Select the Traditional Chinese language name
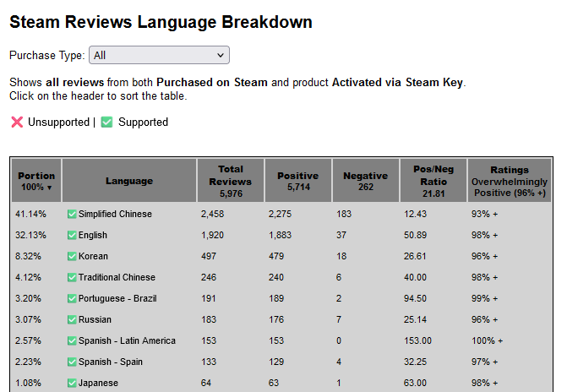The height and width of the screenshot is (392, 567). tap(117, 277)
